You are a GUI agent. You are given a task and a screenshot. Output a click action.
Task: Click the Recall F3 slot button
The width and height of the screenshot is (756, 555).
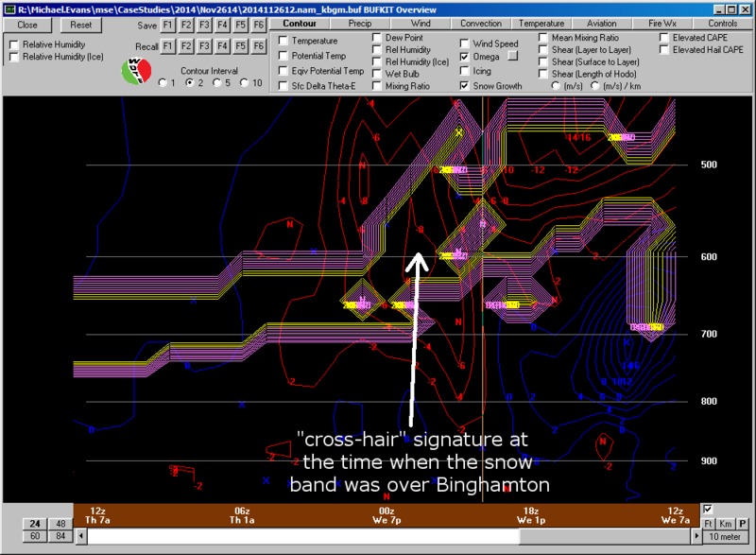pos(204,46)
